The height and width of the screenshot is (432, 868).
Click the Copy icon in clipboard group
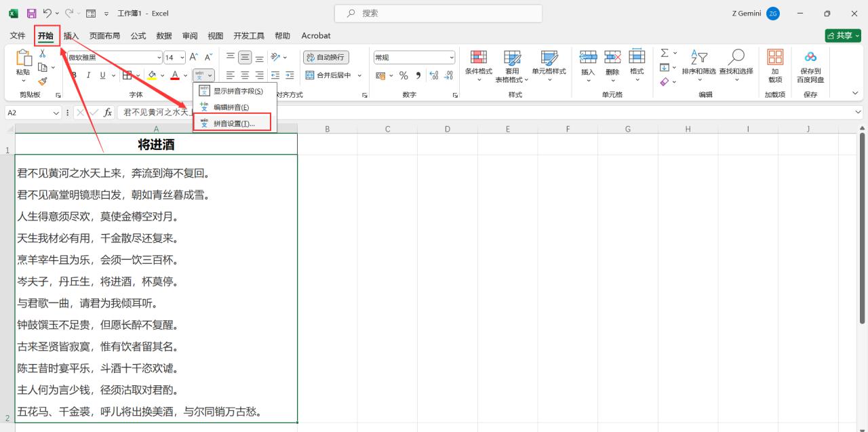[42, 67]
